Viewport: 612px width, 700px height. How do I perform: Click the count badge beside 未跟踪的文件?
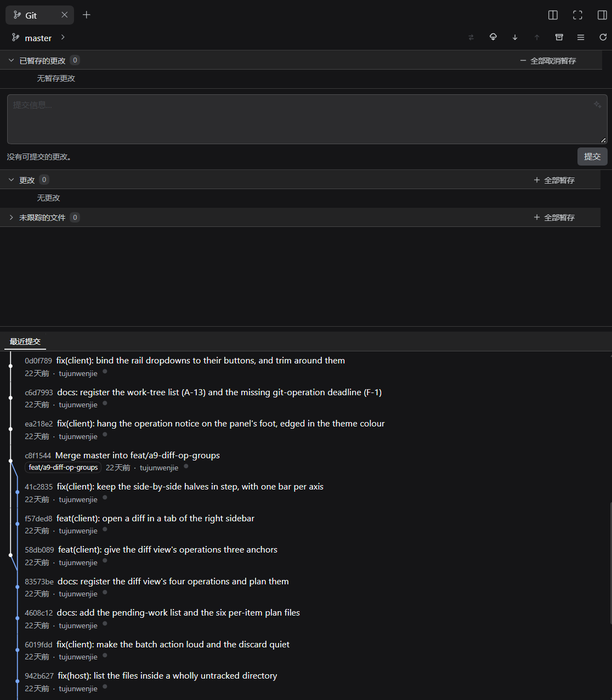(75, 218)
